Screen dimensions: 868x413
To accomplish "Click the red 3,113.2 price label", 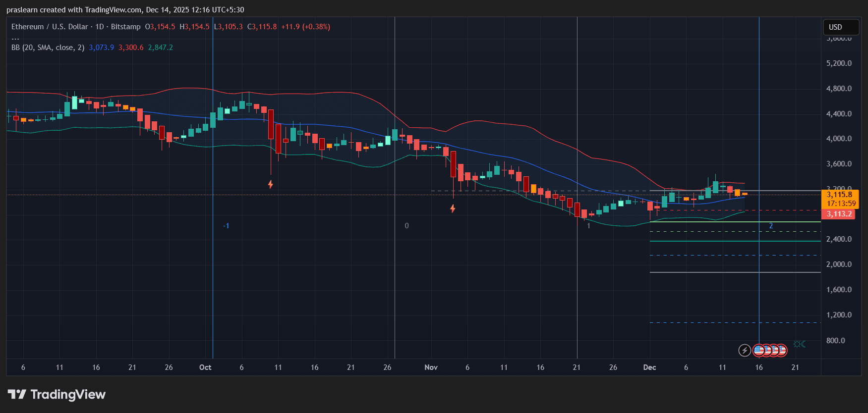I will [839, 214].
